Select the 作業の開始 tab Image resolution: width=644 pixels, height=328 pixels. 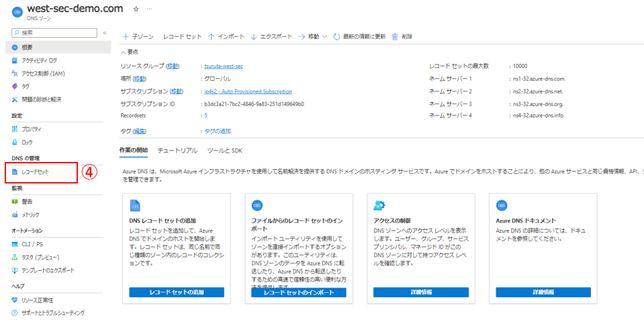(x=134, y=151)
